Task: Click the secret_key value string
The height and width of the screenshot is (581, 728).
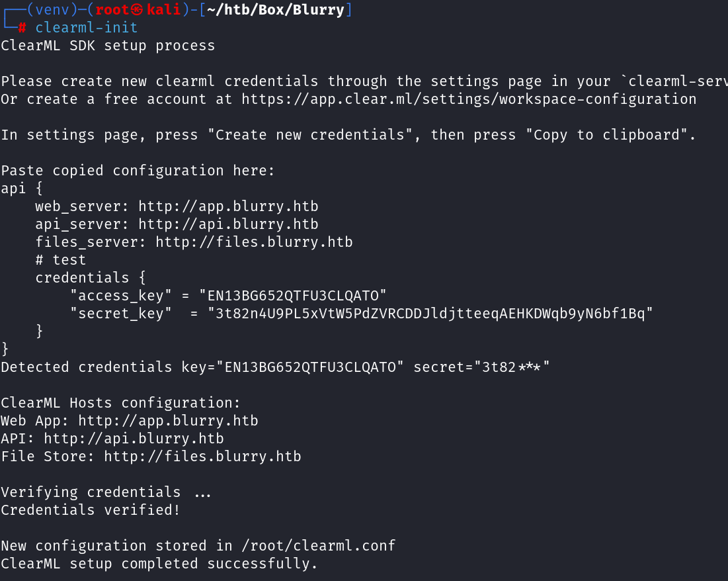Action: coord(430,314)
